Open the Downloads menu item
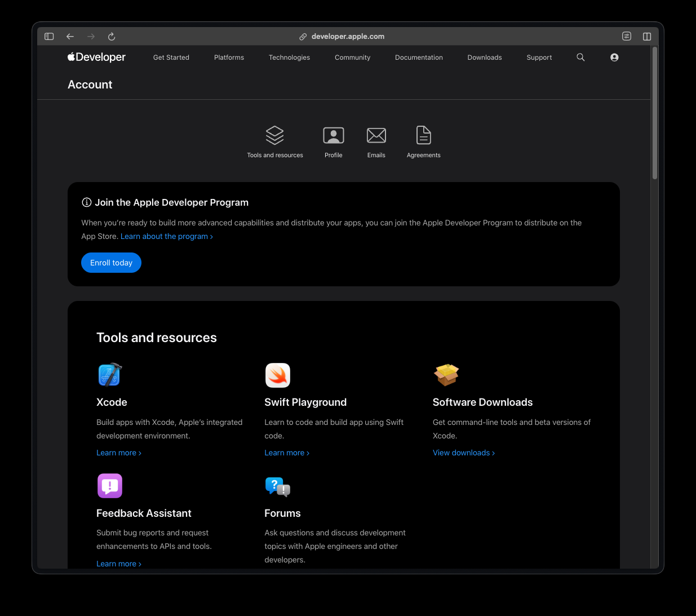 coord(485,57)
